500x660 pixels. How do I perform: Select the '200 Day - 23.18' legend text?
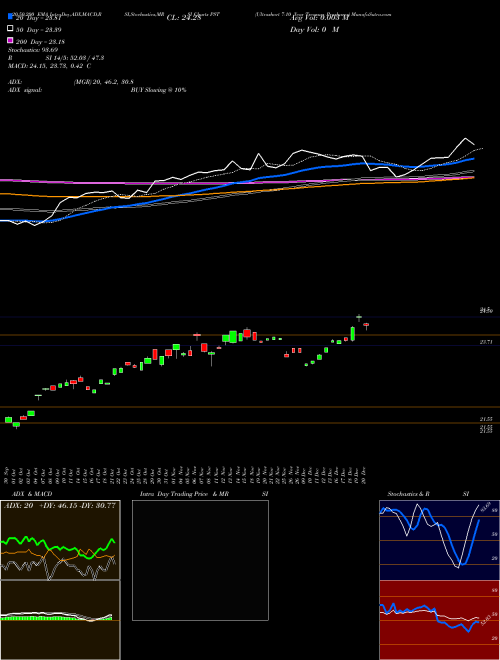40,42
